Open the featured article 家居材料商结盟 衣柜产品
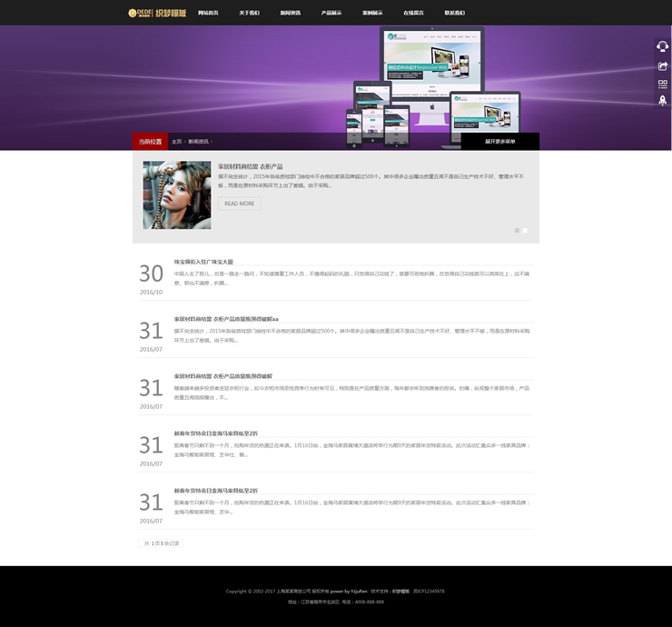 coord(250,166)
